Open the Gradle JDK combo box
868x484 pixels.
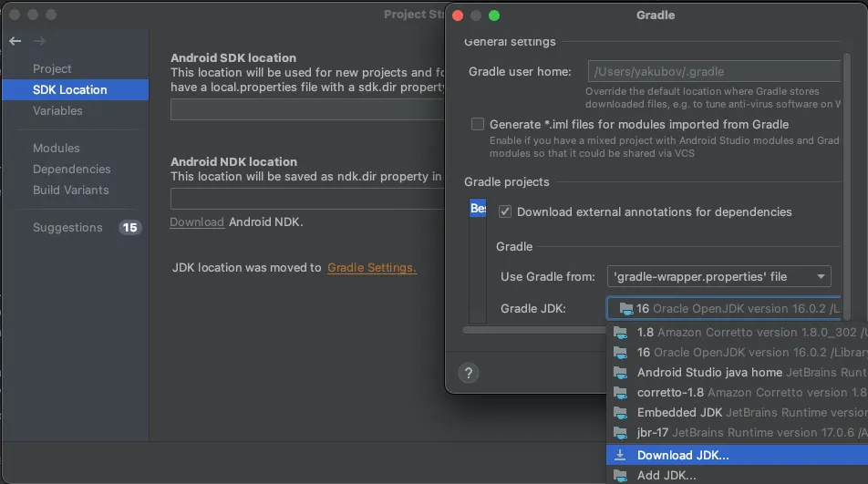(x=724, y=309)
